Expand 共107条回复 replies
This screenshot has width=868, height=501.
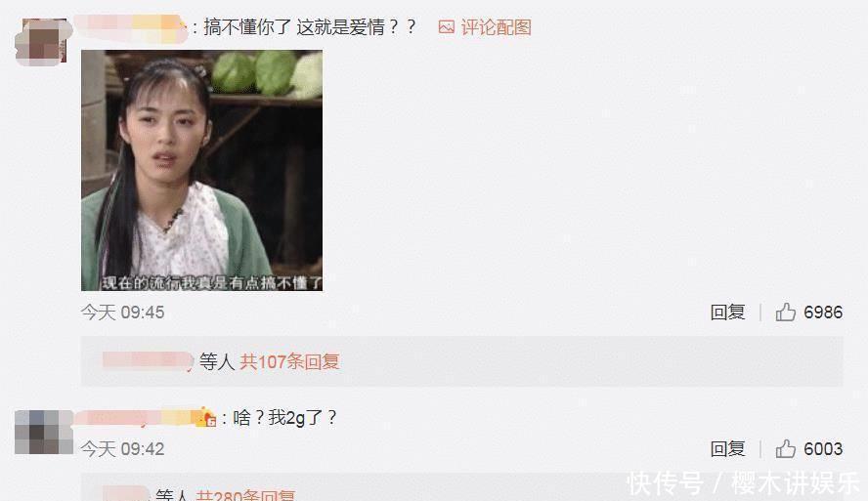(x=289, y=361)
